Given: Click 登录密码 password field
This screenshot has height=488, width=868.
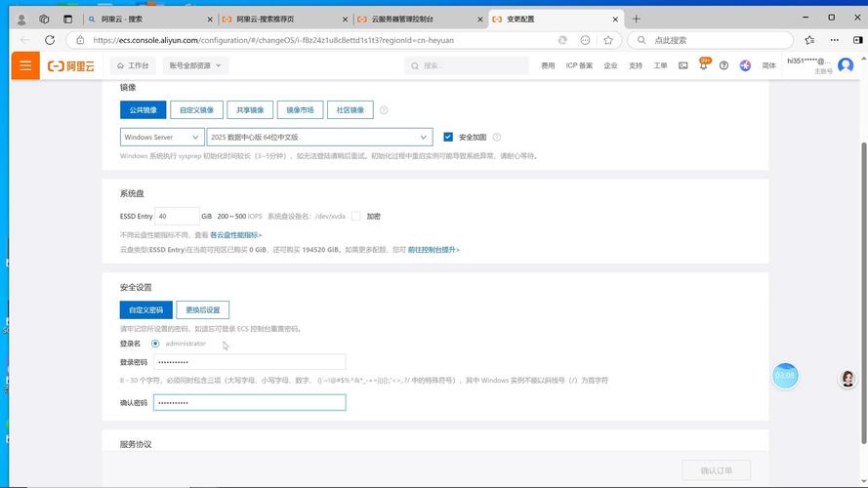Looking at the screenshot, I should click(250, 362).
